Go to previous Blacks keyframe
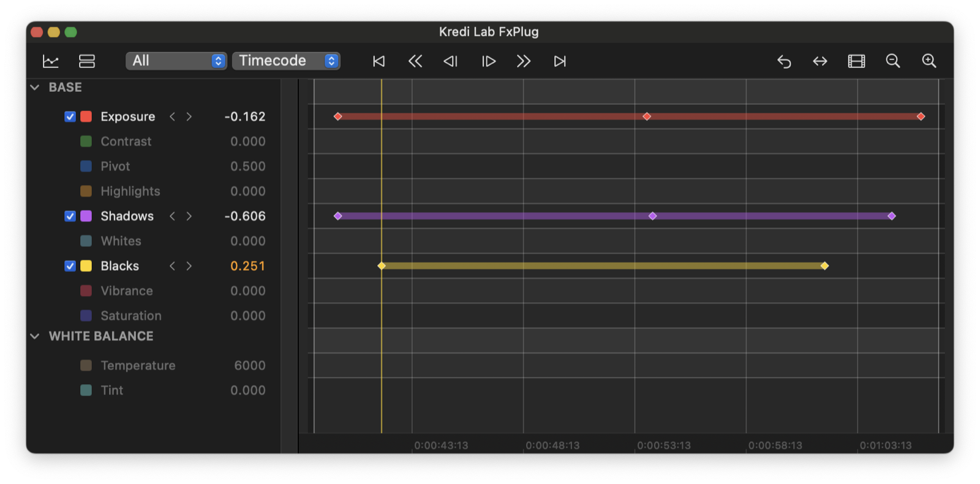Screen dimensions: 980x484 point(173,266)
